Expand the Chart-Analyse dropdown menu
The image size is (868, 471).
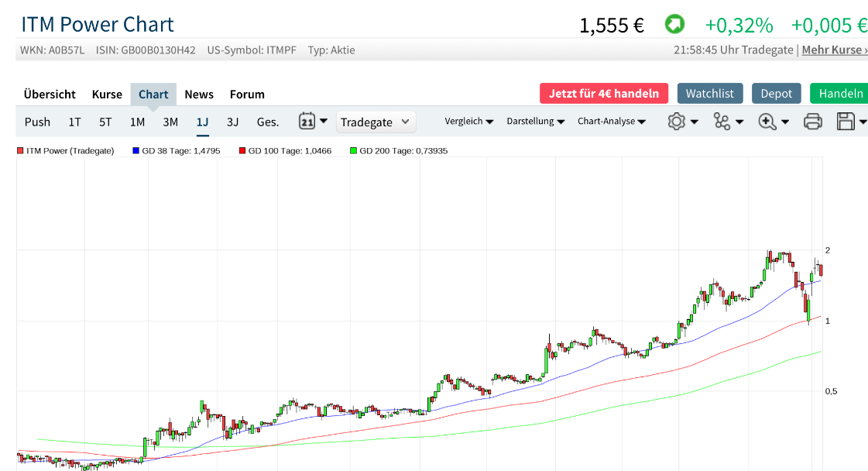point(611,122)
